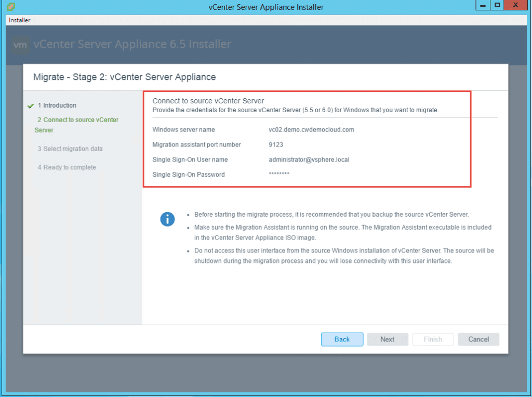Click the vm logo in header
Viewport: 532px width, 397px height.
click(20, 45)
